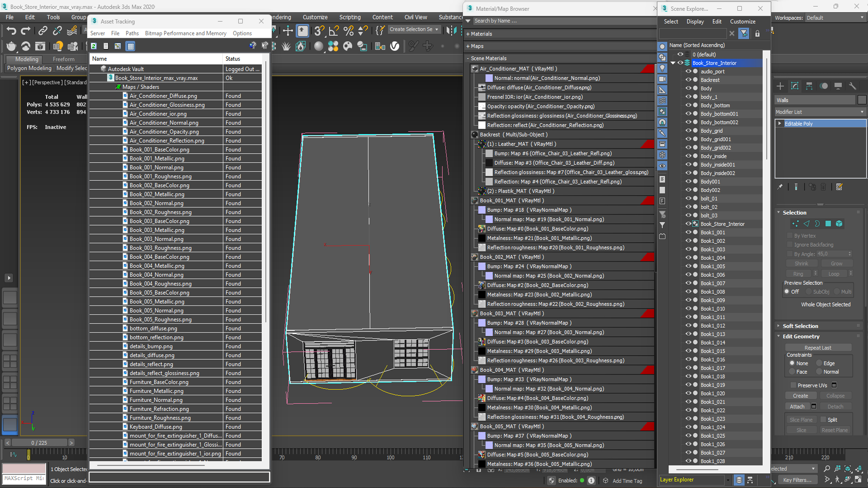Open Paths menu in Asset Tracking
Image resolution: width=868 pixels, height=488 pixels.
pyautogui.click(x=132, y=33)
